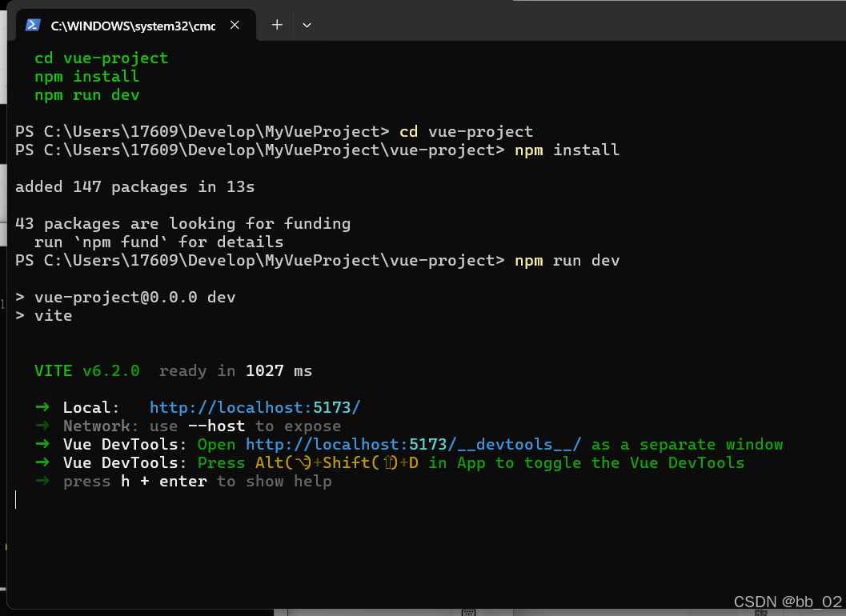Click the green 'npm install' hint line

(x=87, y=77)
